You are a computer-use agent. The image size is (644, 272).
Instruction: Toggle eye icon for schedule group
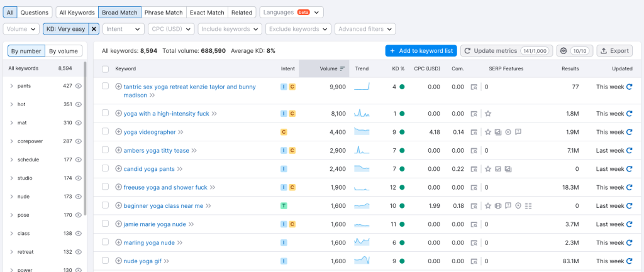(79, 160)
